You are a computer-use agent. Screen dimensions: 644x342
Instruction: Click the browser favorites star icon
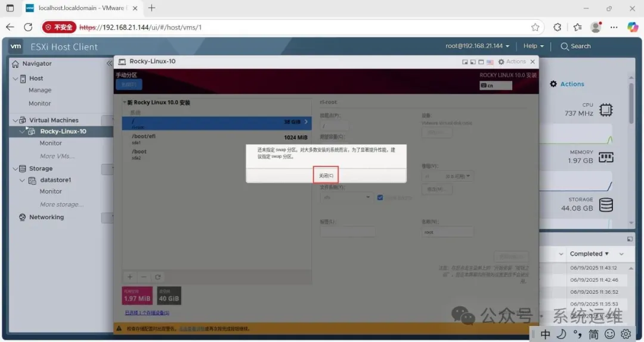pyautogui.click(x=535, y=27)
